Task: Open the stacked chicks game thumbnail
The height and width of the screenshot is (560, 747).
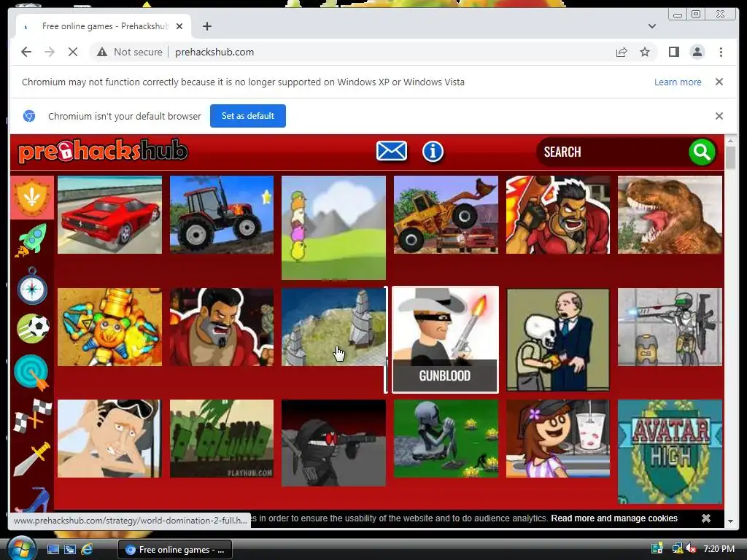Action: (333, 227)
